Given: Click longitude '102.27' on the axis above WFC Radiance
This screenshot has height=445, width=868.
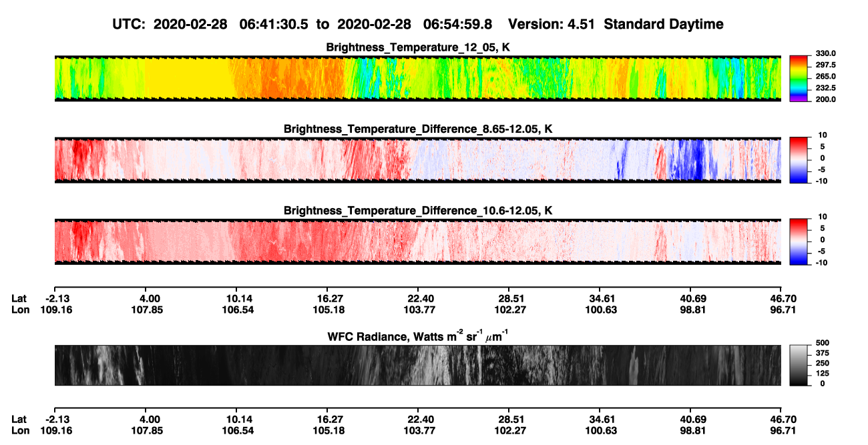Looking at the screenshot, I should pos(510,310).
